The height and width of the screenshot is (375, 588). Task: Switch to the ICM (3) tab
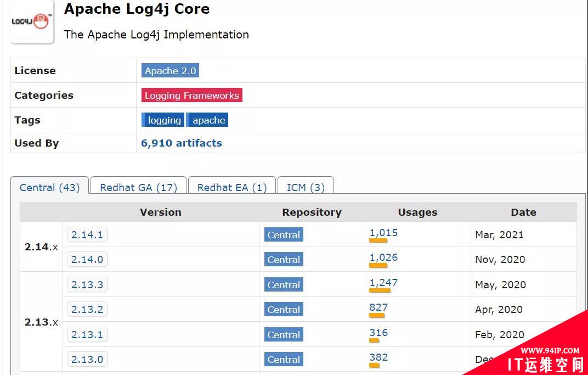pos(306,187)
